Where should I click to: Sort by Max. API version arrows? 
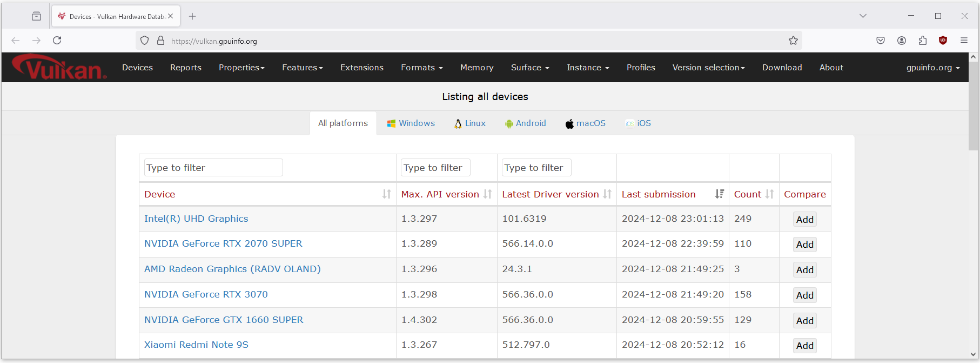click(488, 194)
